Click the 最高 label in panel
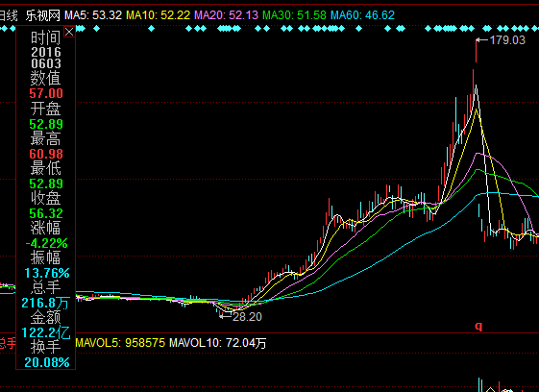The width and height of the screenshot is (539, 392). (x=46, y=139)
